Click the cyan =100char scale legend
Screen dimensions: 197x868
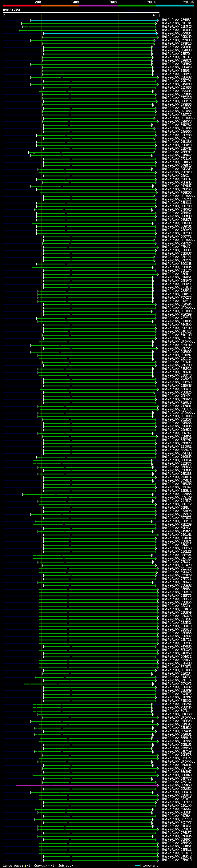coord(147,866)
